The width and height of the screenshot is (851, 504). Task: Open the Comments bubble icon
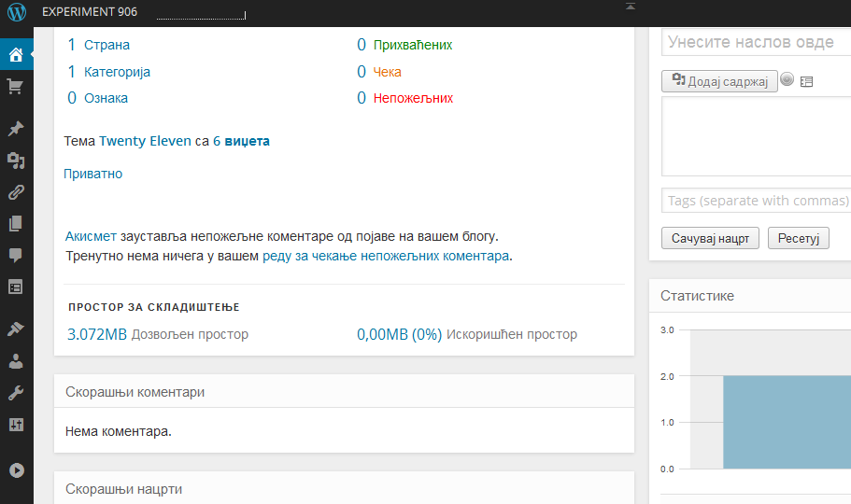16,255
